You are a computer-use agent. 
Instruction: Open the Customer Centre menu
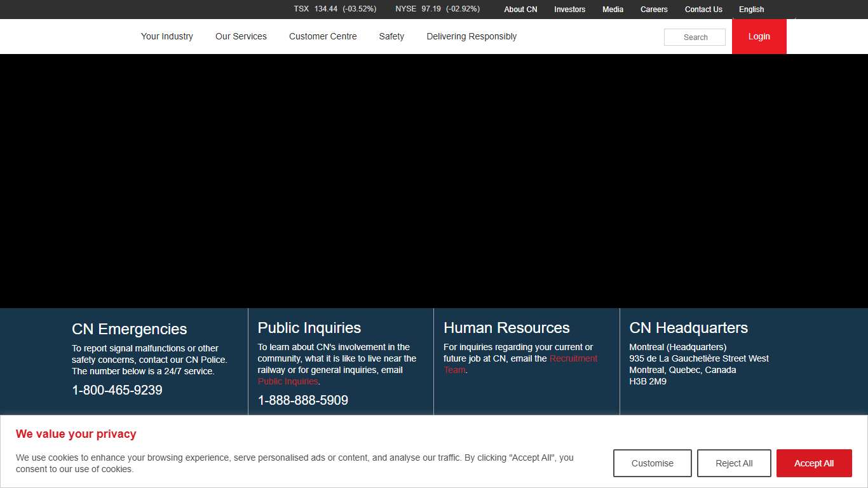pos(323,37)
